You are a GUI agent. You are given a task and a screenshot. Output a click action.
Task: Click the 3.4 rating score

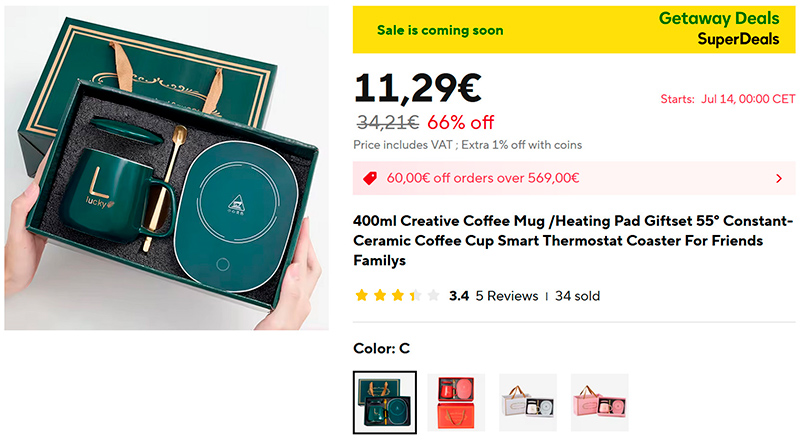459,296
